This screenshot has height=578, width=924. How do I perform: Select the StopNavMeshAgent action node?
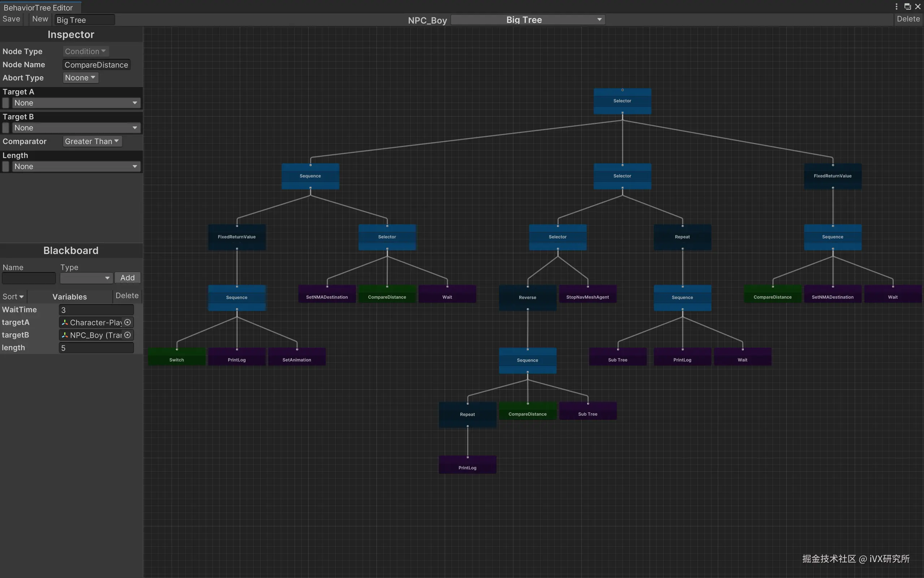click(587, 294)
